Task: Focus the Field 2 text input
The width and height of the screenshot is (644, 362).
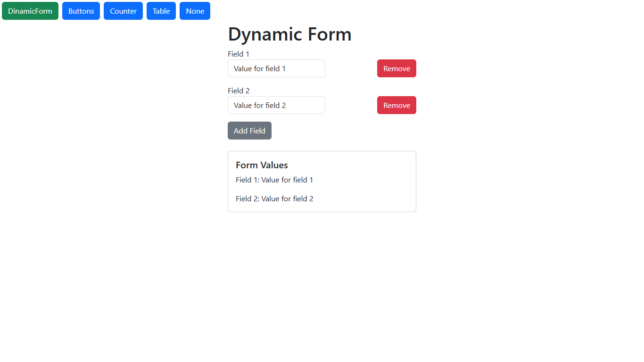Action: 276,105
